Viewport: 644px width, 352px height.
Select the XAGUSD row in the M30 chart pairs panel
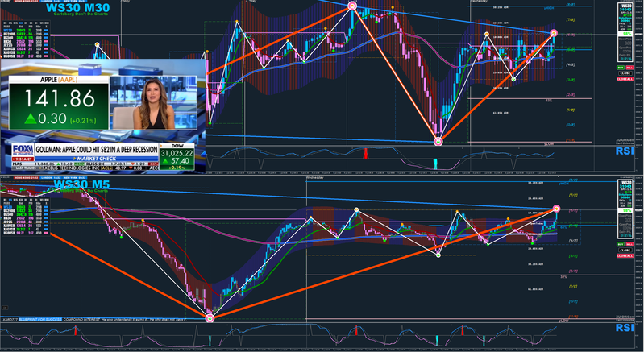tap(26, 52)
